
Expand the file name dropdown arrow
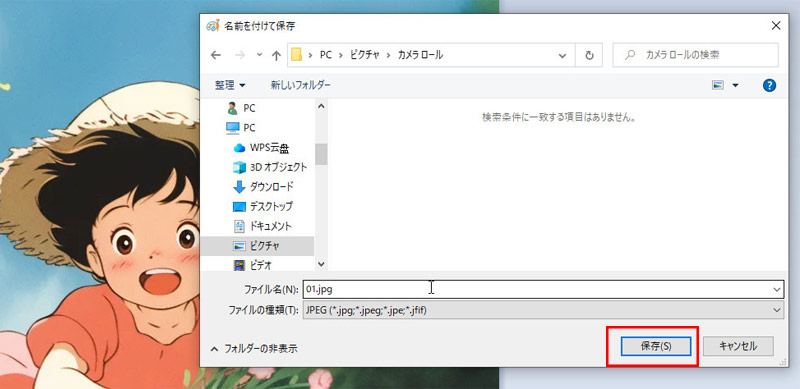[x=777, y=289]
